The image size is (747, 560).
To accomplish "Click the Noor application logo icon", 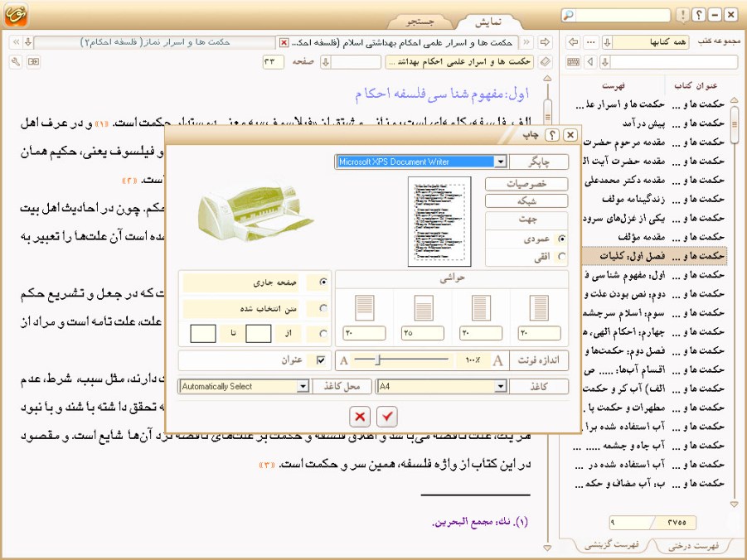I will tap(16, 15).
